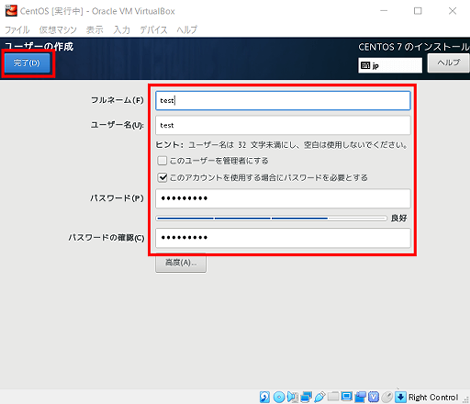470x404 pixels.
Task: Open the shared folders status icon
Action: click(x=333, y=396)
